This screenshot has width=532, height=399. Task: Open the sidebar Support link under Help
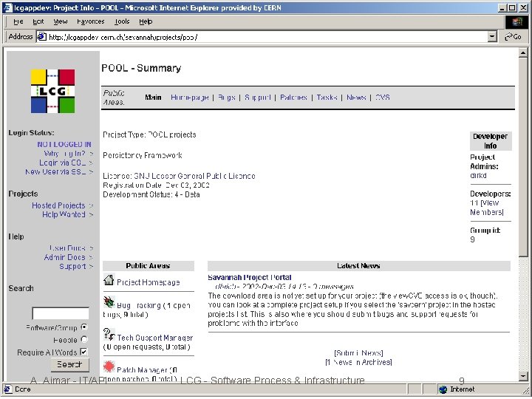[72, 266]
